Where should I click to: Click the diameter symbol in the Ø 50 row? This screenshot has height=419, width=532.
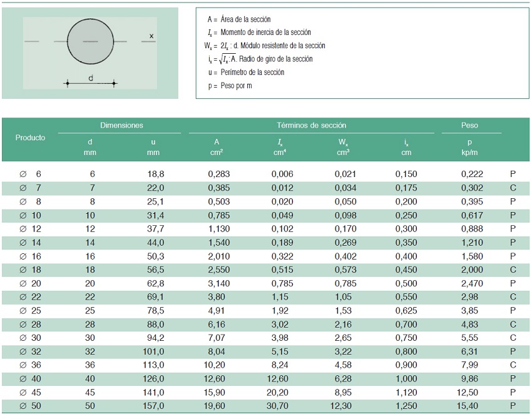23,406
